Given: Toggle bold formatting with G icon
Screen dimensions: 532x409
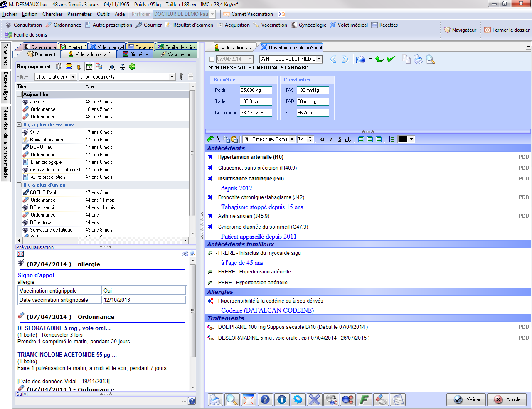Looking at the screenshot, I should pos(322,139).
